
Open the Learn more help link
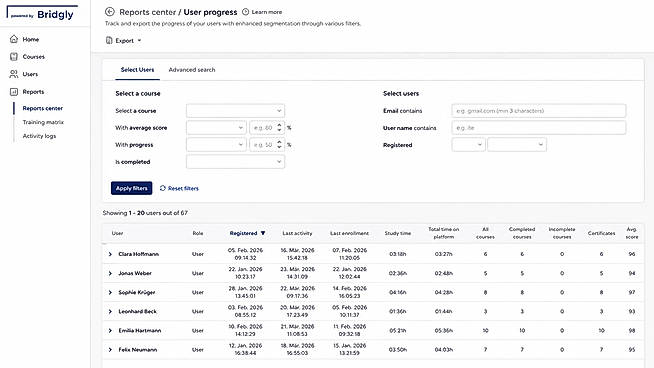(262, 12)
